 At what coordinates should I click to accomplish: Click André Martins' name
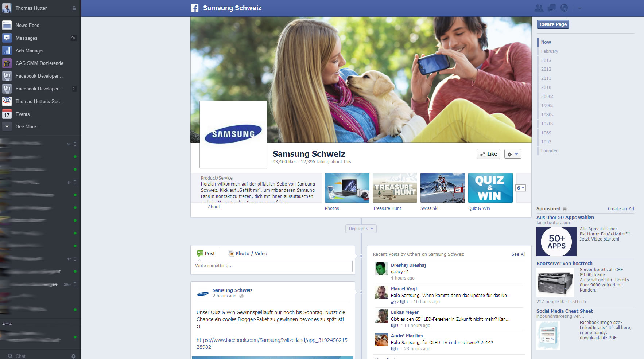407,336
